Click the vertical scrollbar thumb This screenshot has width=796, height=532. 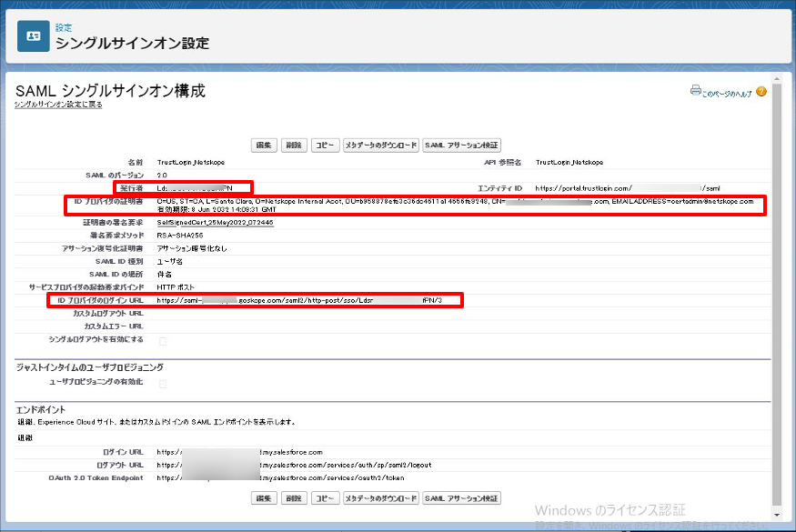point(777,295)
